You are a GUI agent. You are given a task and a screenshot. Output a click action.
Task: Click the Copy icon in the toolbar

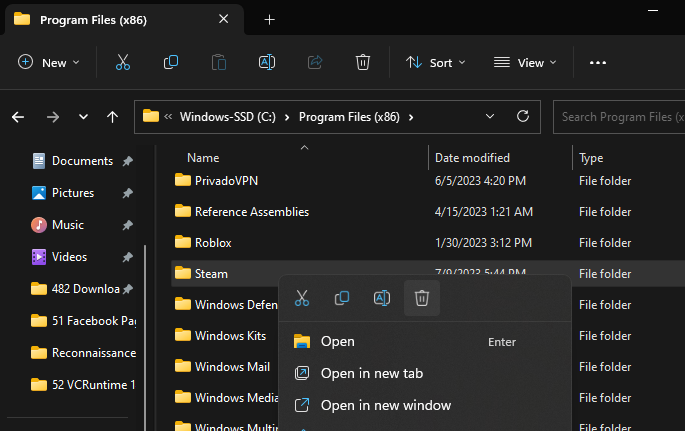[171, 62]
